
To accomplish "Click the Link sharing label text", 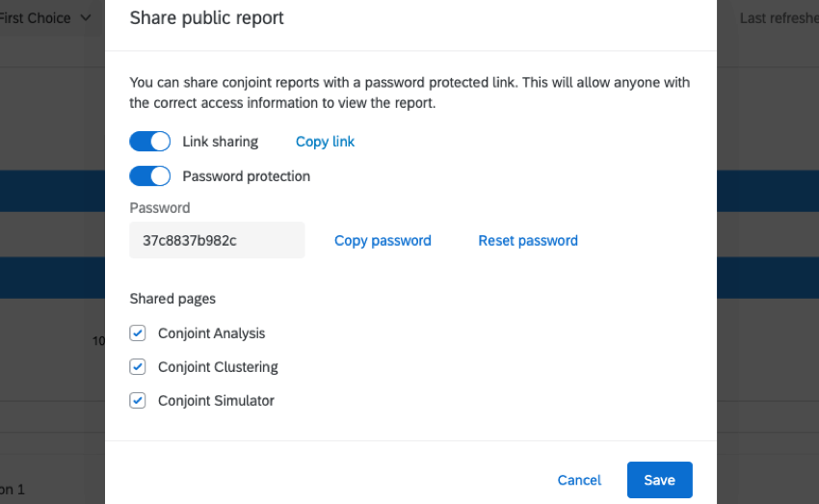I will point(220,142).
